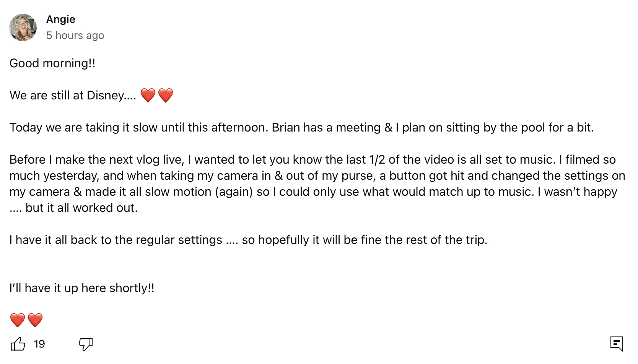Screen dimensions: 638x364
Task: Click the like count showing 19
Action: 39,344
